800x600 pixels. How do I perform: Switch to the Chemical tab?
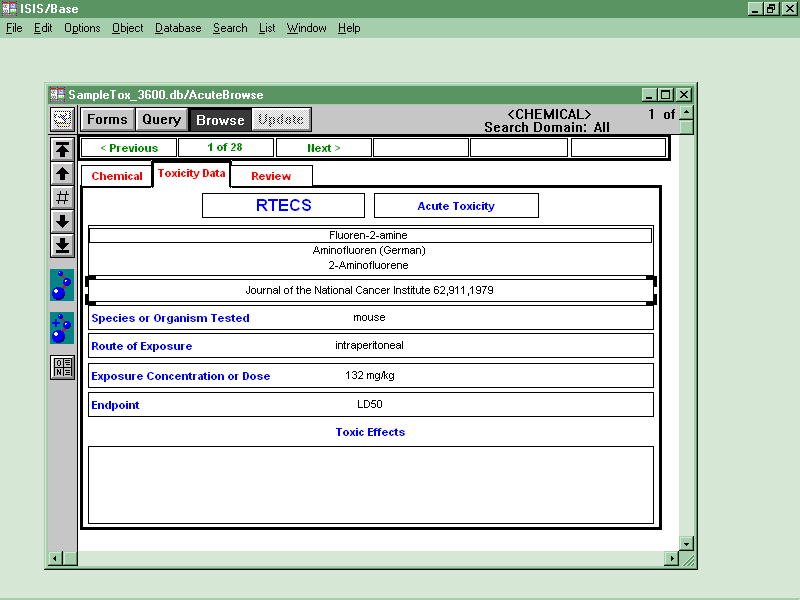[117, 176]
